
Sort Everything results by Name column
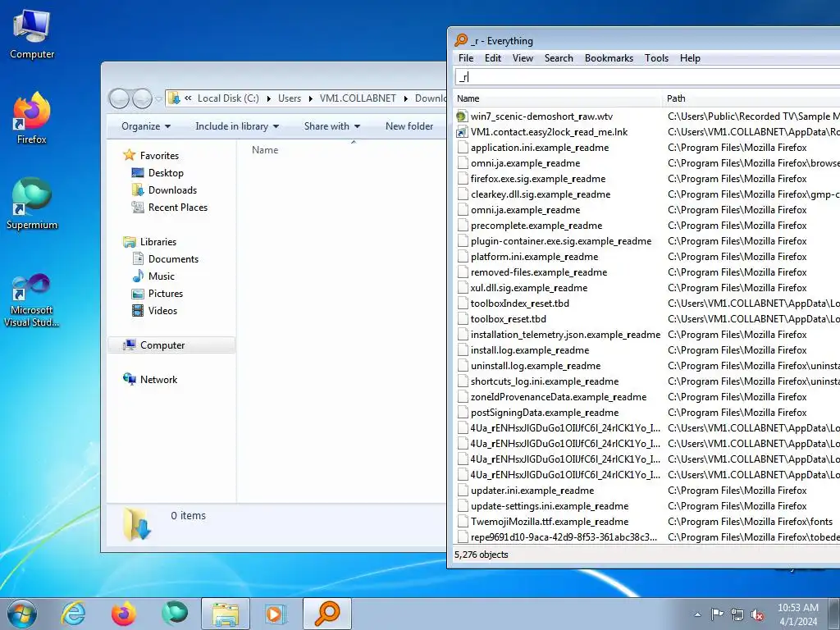[557, 98]
